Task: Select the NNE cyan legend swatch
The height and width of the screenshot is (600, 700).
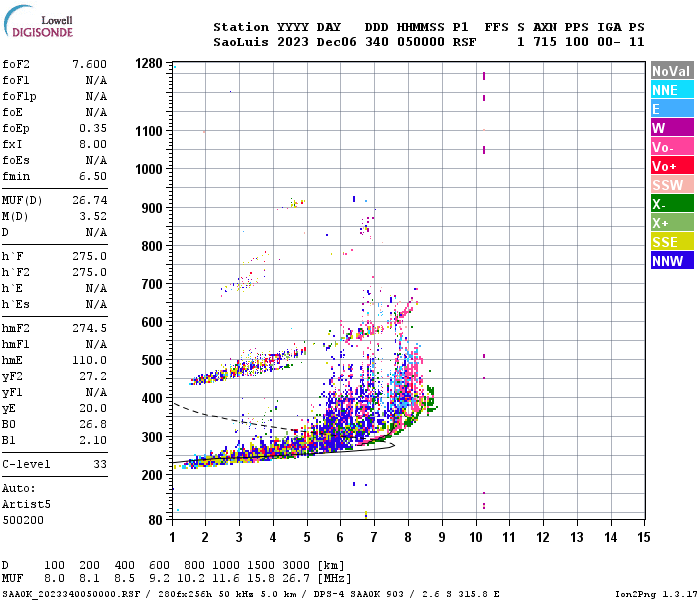Action: click(x=672, y=90)
